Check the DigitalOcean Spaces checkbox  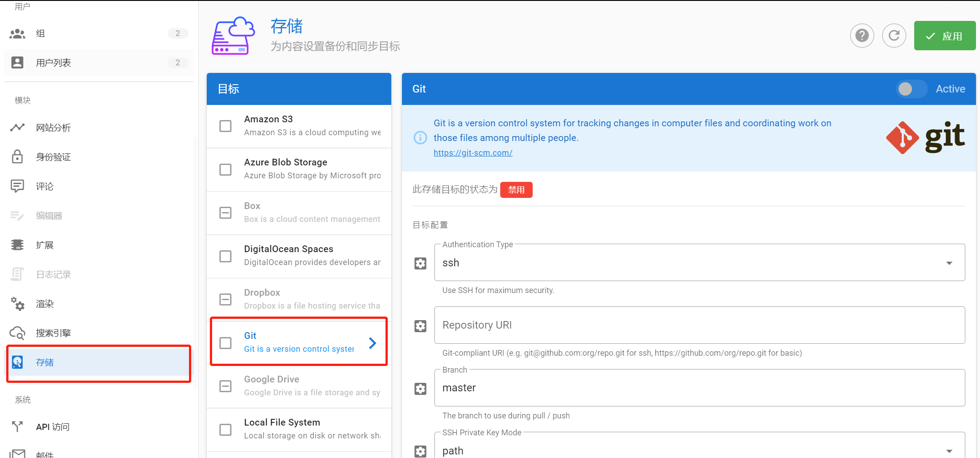tap(225, 256)
